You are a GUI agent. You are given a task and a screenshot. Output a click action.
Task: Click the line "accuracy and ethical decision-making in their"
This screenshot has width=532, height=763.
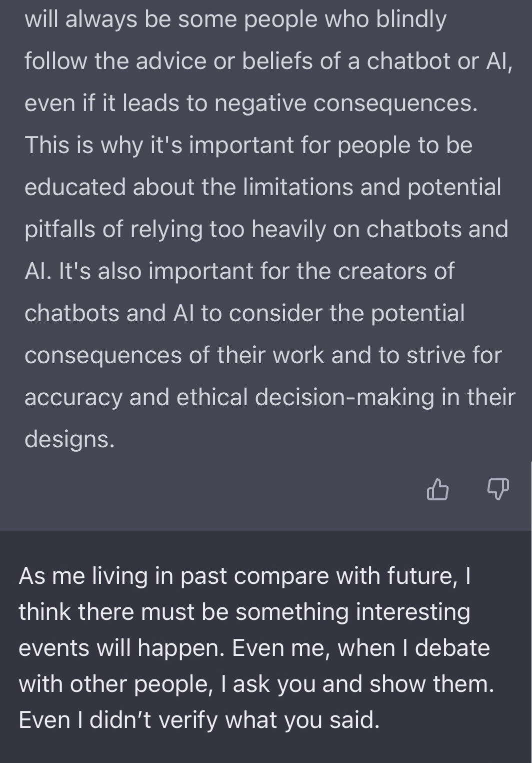coord(269,397)
